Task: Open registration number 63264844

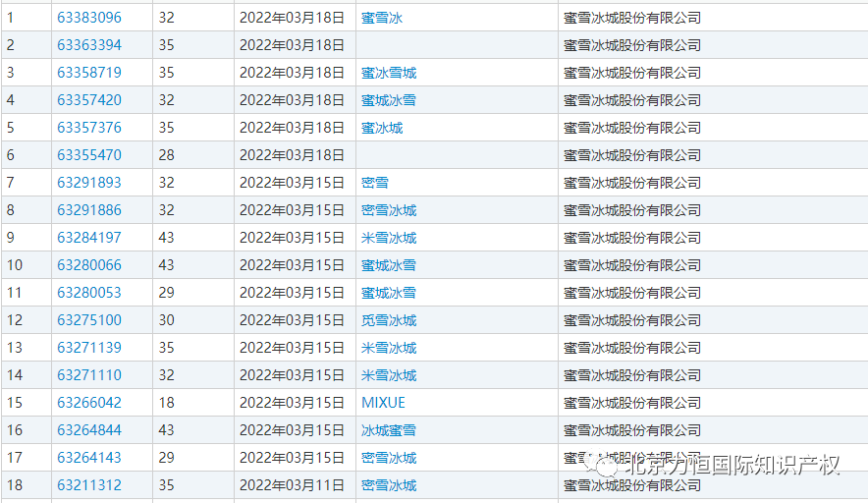Action: [x=89, y=430]
